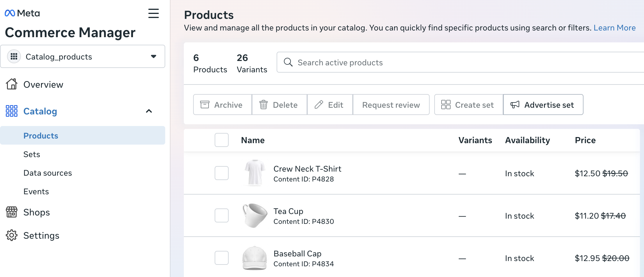Go to Sets in the sidebar
Viewport: 644px width, 277px height.
[32, 154]
